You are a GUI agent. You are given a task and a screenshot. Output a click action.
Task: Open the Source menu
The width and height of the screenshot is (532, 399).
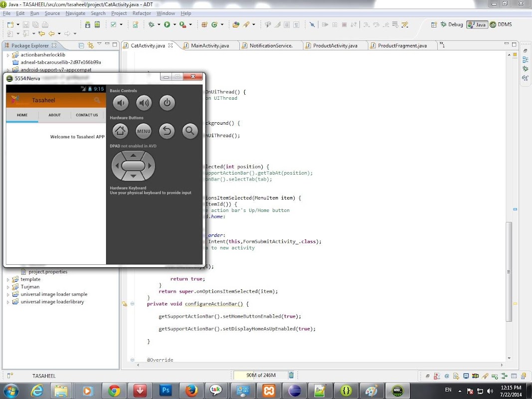52,13
